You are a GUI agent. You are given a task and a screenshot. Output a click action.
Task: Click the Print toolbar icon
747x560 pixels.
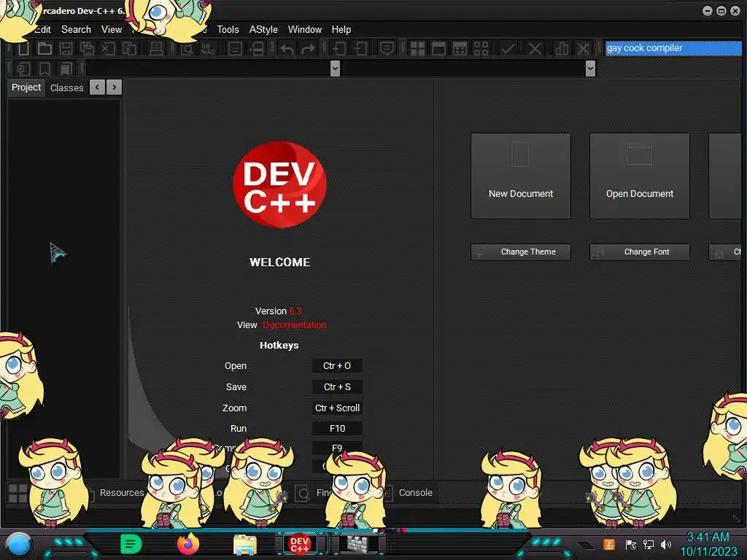coord(156,48)
